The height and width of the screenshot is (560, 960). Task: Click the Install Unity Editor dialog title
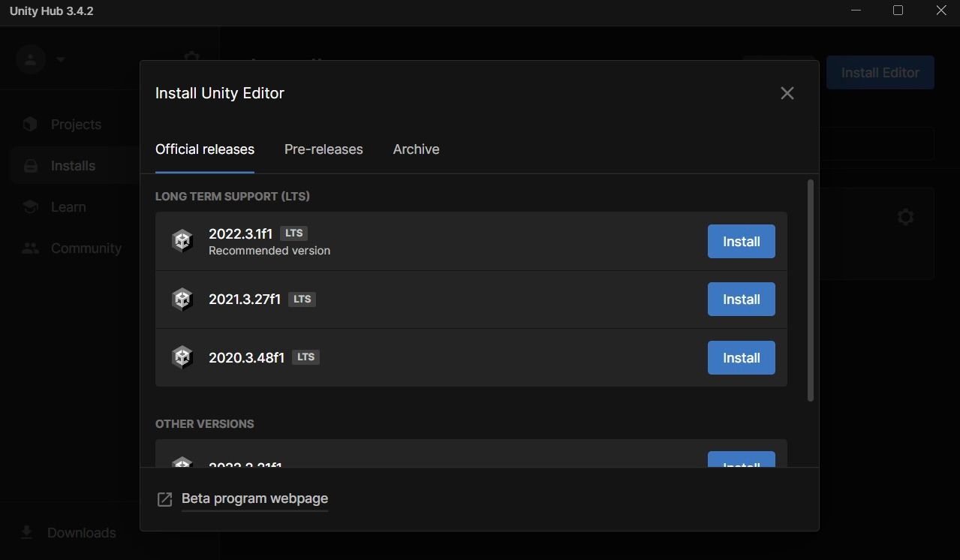point(220,93)
